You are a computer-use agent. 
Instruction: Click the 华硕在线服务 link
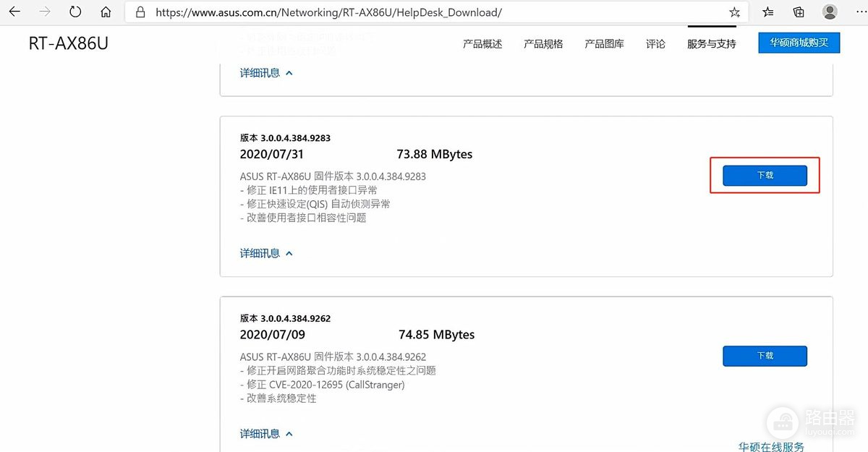771,447
